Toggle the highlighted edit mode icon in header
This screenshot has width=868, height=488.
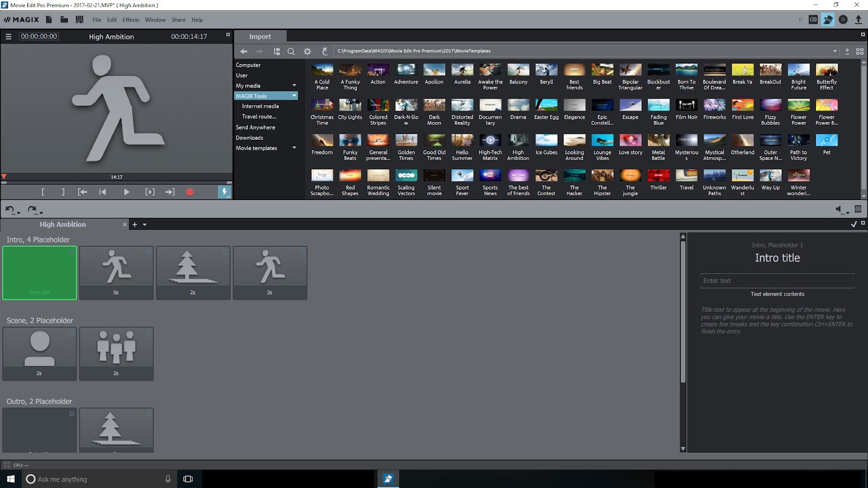[828, 20]
